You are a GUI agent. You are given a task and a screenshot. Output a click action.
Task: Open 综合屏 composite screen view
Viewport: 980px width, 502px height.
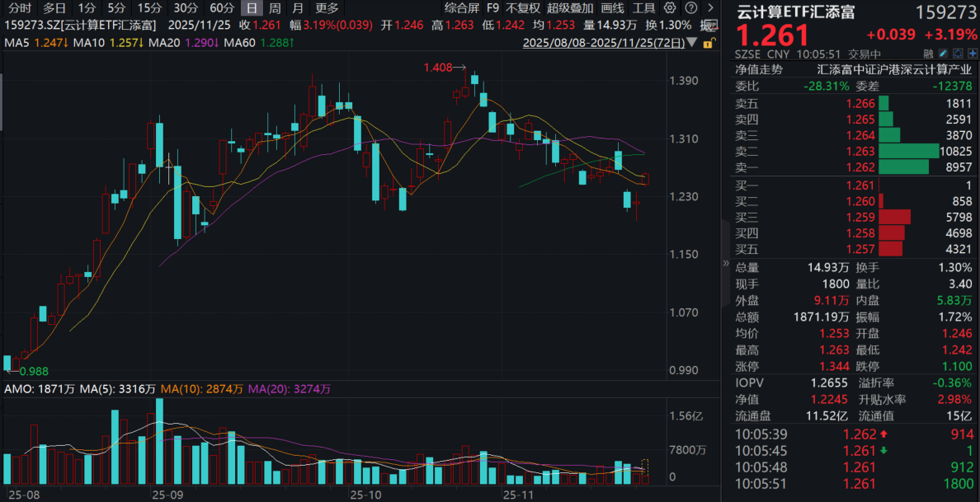(x=462, y=7)
